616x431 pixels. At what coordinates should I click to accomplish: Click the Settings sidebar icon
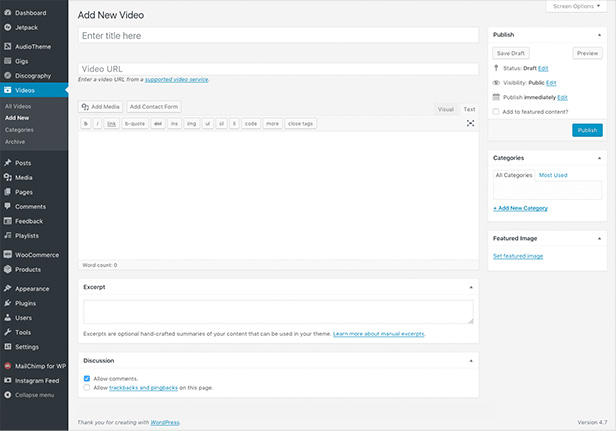7,347
